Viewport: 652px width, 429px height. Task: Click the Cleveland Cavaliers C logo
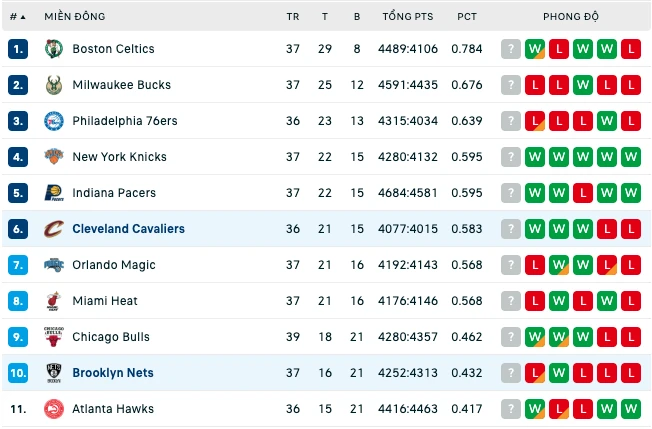54,229
